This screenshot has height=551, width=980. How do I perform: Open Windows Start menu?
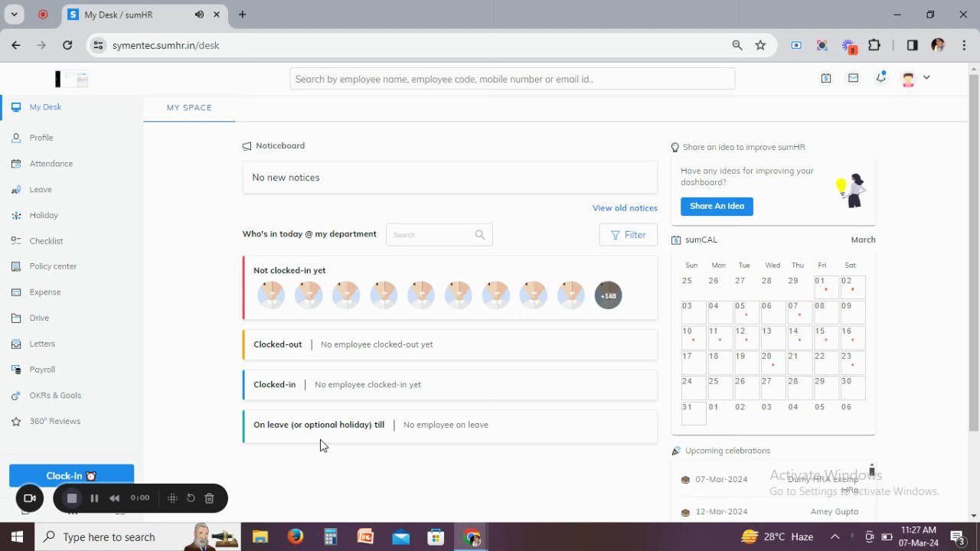17,536
